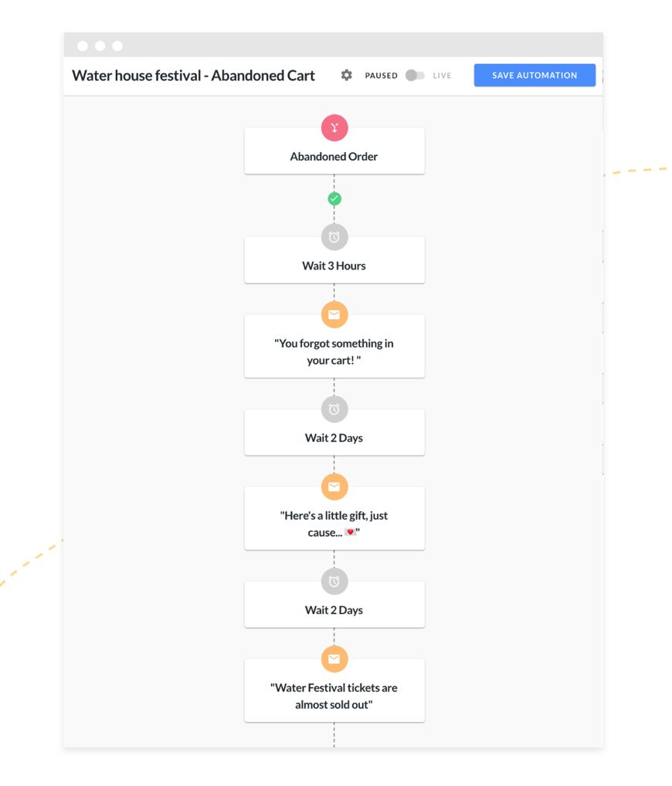672x786 pixels.
Task: Open automation settings gear icon
Action: point(346,75)
